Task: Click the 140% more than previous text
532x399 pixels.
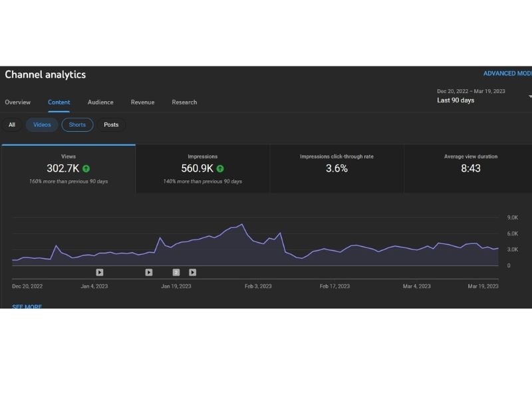Action: [203, 182]
